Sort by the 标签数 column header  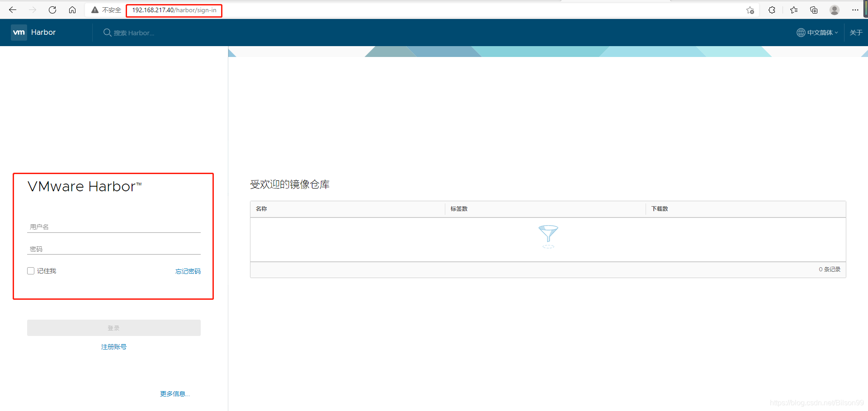(x=459, y=209)
